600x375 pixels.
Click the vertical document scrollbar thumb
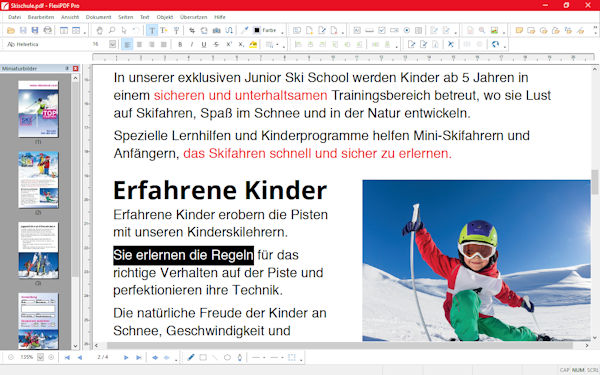(595, 182)
